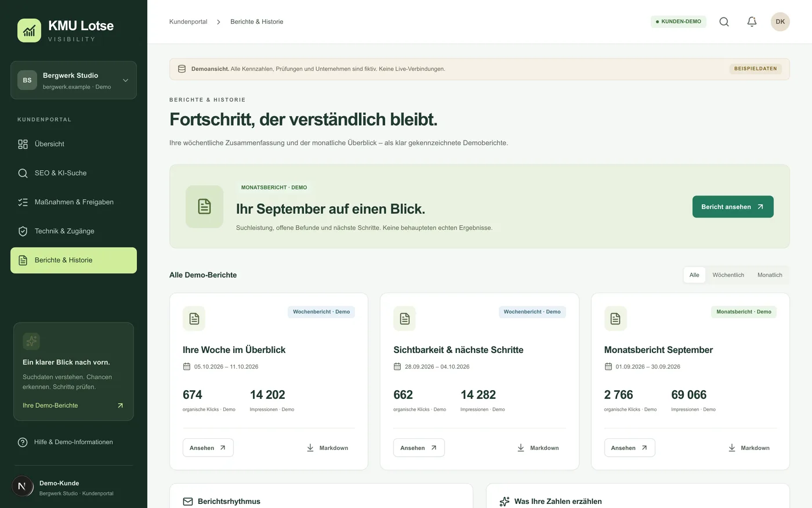Click the large document icon in September banner

[204, 207]
